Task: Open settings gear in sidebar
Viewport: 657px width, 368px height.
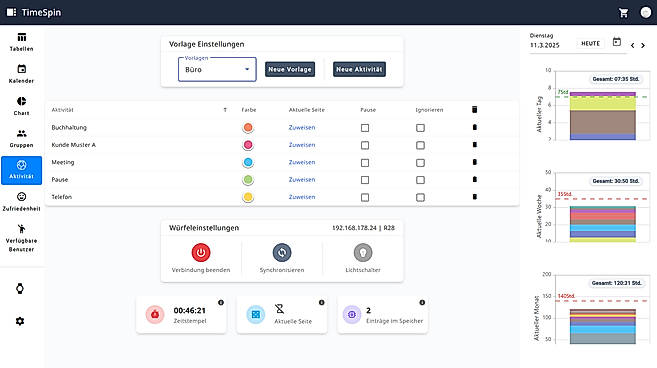Action: pyautogui.click(x=20, y=321)
